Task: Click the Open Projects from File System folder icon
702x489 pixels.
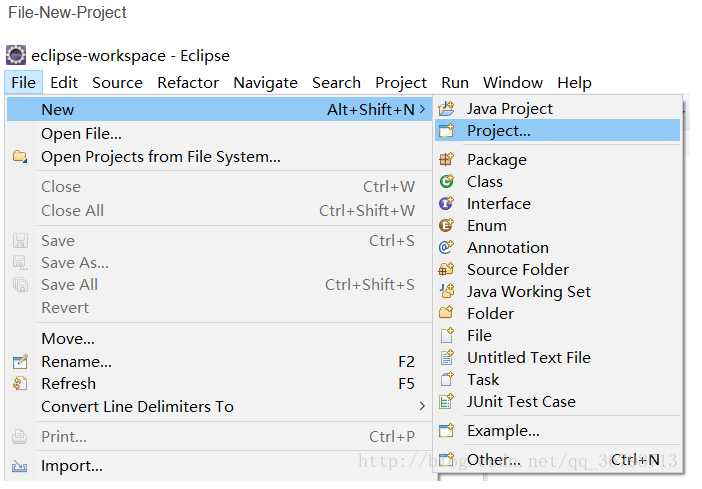Action: (x=20, y=157)
